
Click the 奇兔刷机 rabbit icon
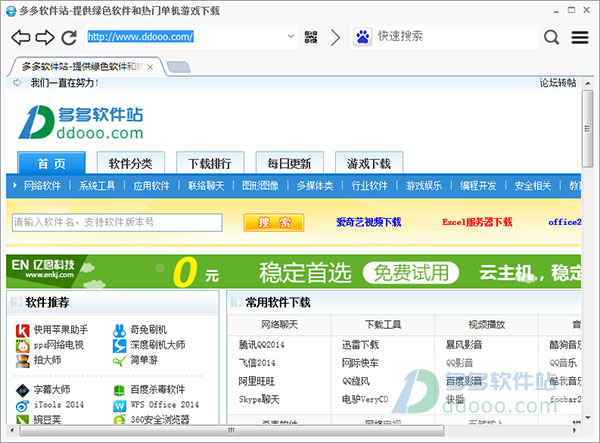tap(119, 330)
